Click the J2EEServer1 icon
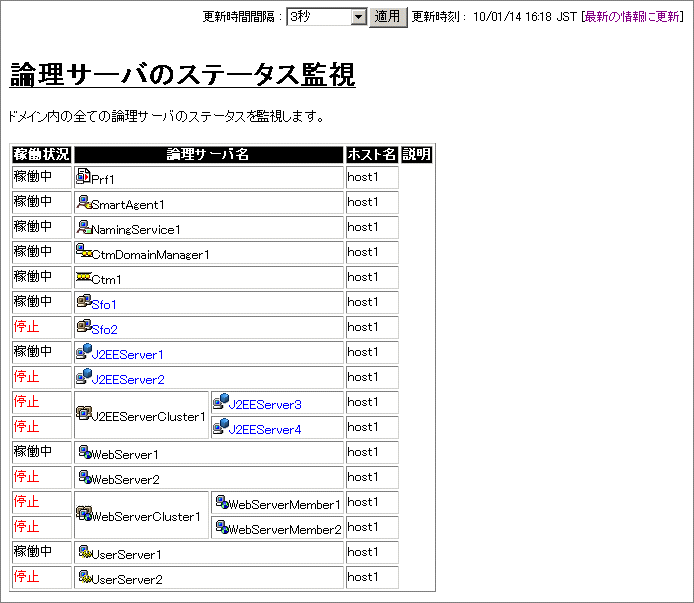694x603 pixels. pyautogui.click(x=84, y=351)
